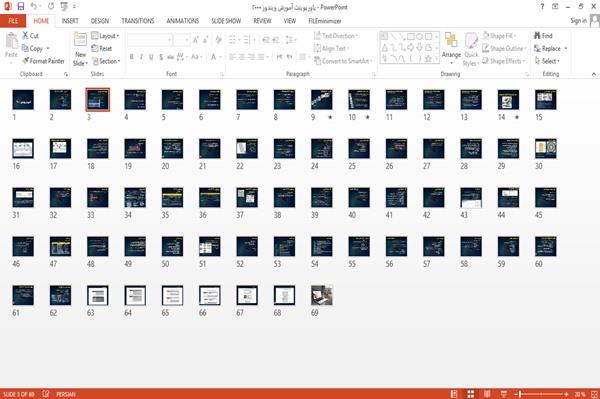Viewport: 600px width, 399px height.
Task: Collapse the ribbon with the chevron arrow
Action: [593, 74]
